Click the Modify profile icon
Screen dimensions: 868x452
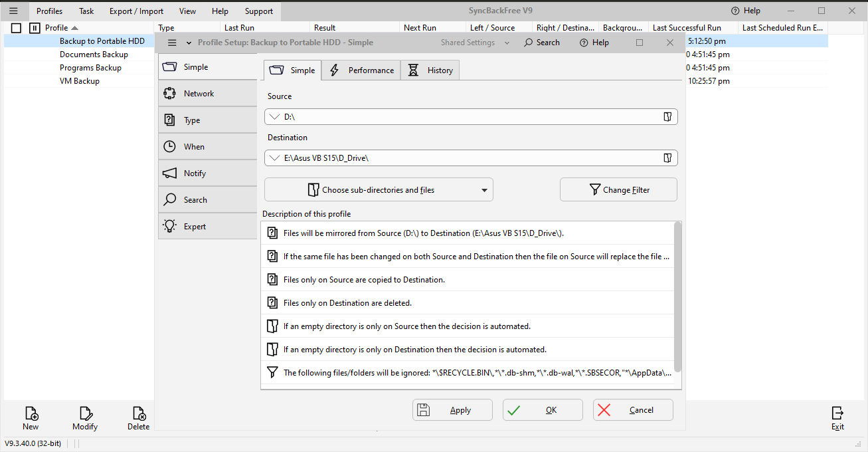[x=85, y=419]
